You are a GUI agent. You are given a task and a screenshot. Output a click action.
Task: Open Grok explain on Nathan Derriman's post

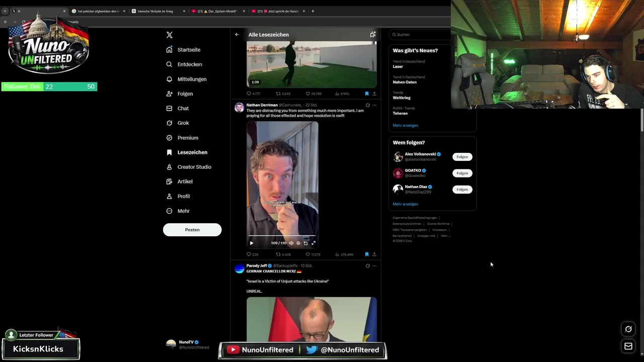click(367, 105)
